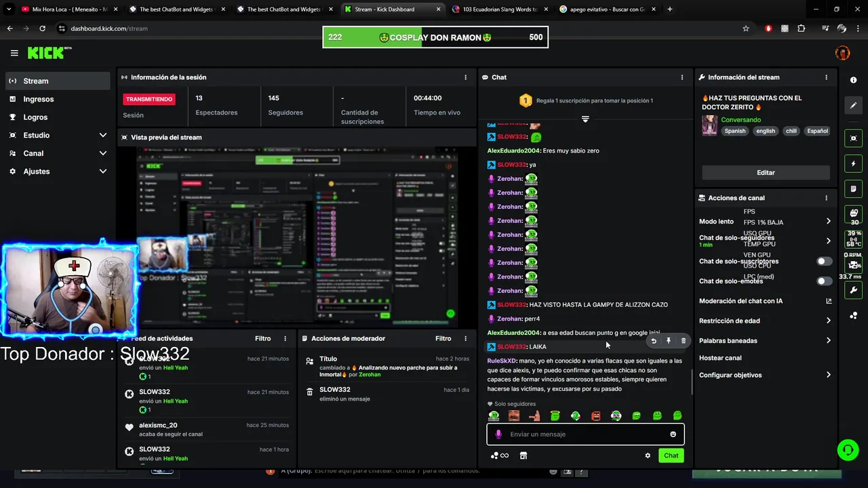Click the Zerohan username in the Título moderator action
This screenshot has height=488, width=868.
370,375
